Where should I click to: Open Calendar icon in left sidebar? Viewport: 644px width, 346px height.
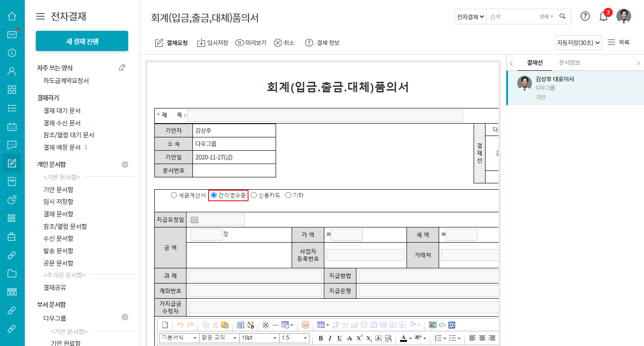pyautogui.click(x=12, y=127)
